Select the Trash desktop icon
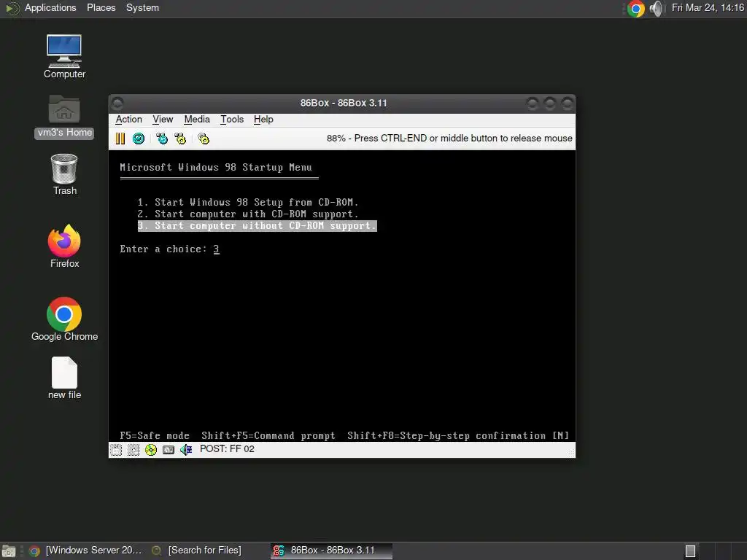 64,174
